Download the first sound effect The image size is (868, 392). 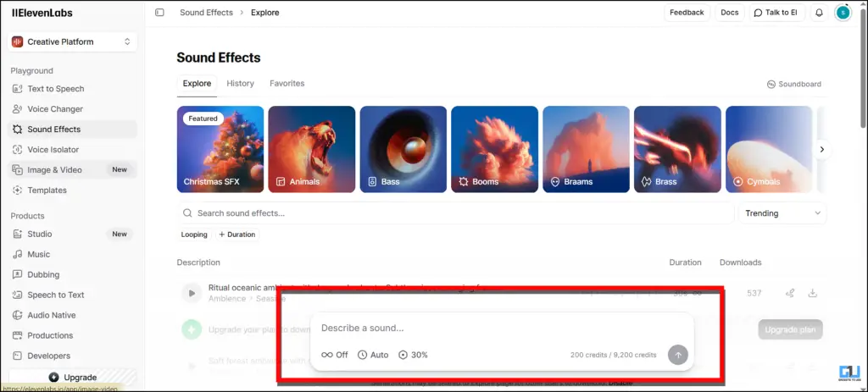(812, 293)
